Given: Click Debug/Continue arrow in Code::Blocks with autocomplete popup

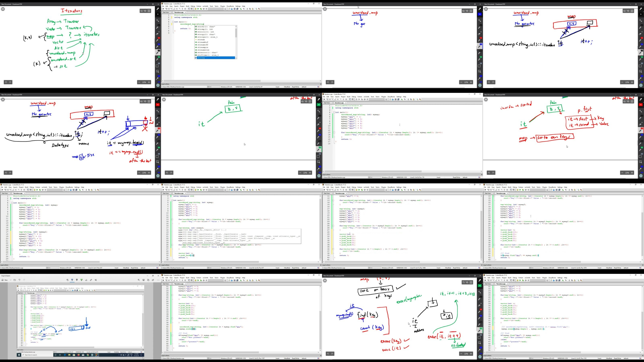Looking at the screenshot, I should [163, 9].
